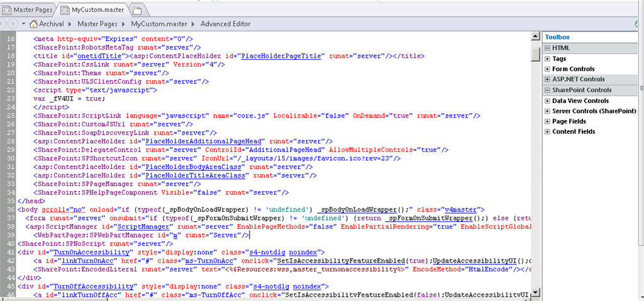Click the code editor scroll-down arrow
644x301 pixels.
click(535, 292)
